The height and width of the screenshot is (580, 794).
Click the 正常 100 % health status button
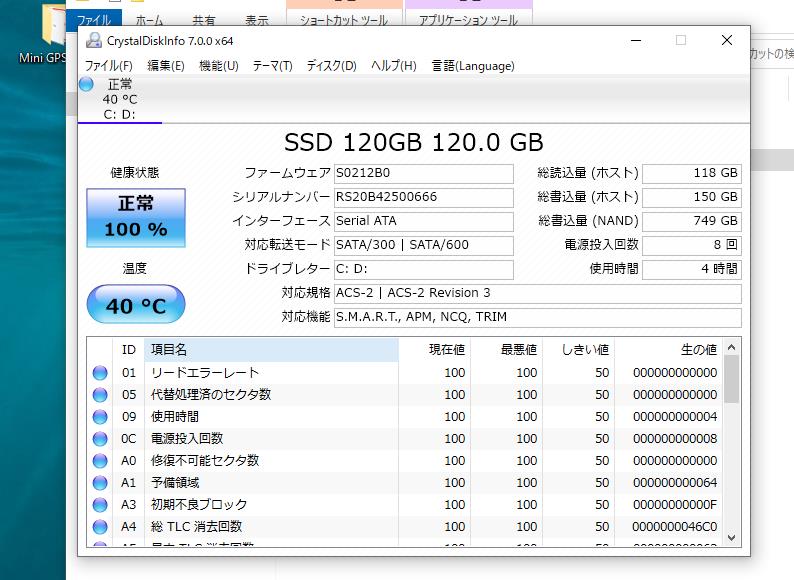point(136,218)
